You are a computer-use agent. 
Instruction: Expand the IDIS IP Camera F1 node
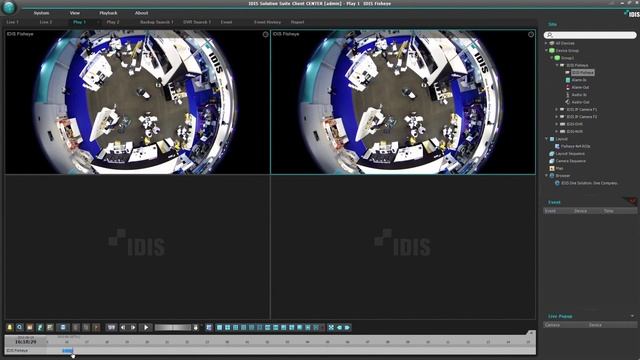pyautogui.click(x=557, y=109)
